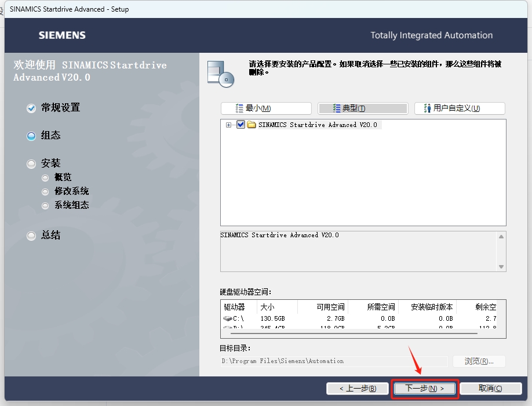
Task: Click the D:\ drive icon in the space table
Action: [228, 328]
